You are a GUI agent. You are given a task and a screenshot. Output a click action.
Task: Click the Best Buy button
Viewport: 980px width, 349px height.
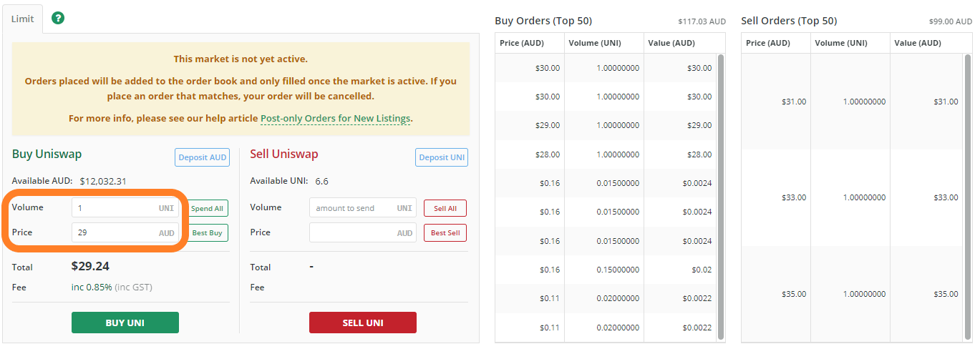[208, 232]
